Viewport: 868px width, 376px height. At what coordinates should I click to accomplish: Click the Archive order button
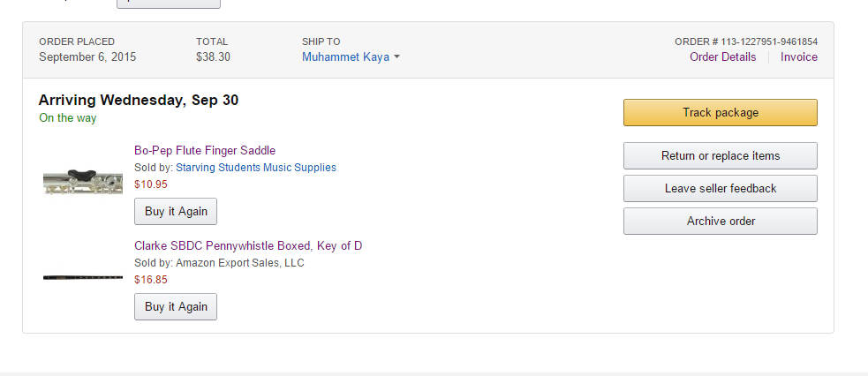tap(721, 222)
